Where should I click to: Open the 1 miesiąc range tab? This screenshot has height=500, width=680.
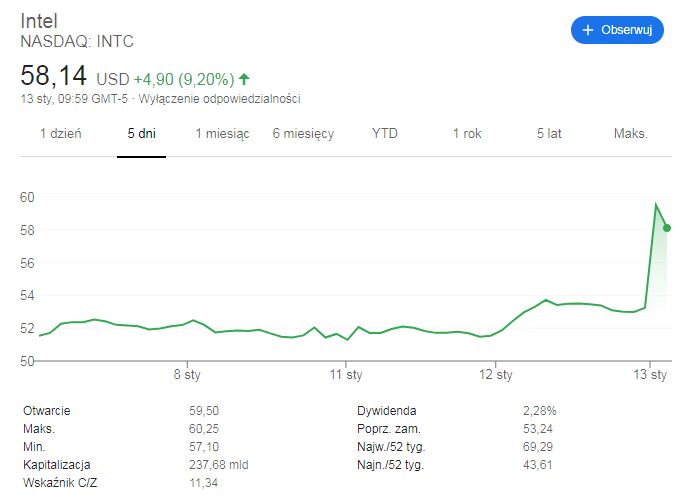[x=222, y=134]
